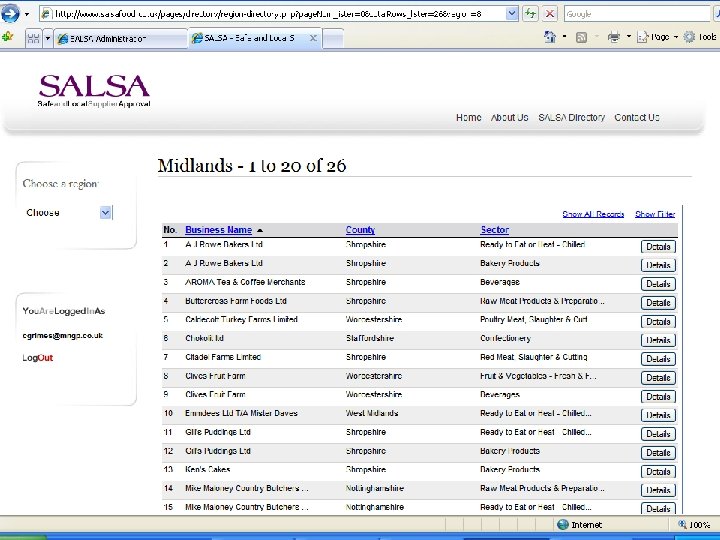Open Details for Buttercross Farm Foods Ltd
This screenshot has width=720, height=540.
(658, 303)
